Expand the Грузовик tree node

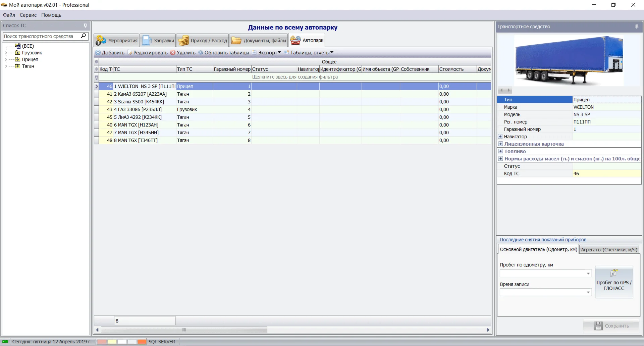[x=6, y=53]
